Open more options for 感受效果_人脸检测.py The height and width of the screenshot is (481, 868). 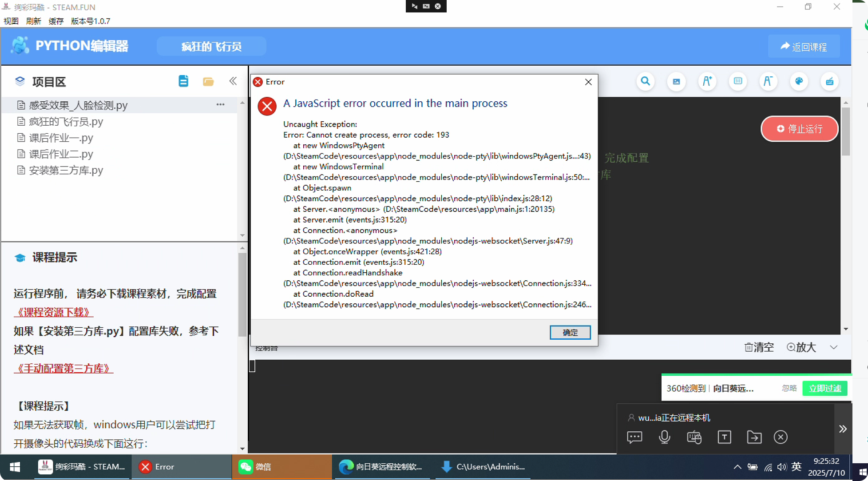click(x=220, y=105)
